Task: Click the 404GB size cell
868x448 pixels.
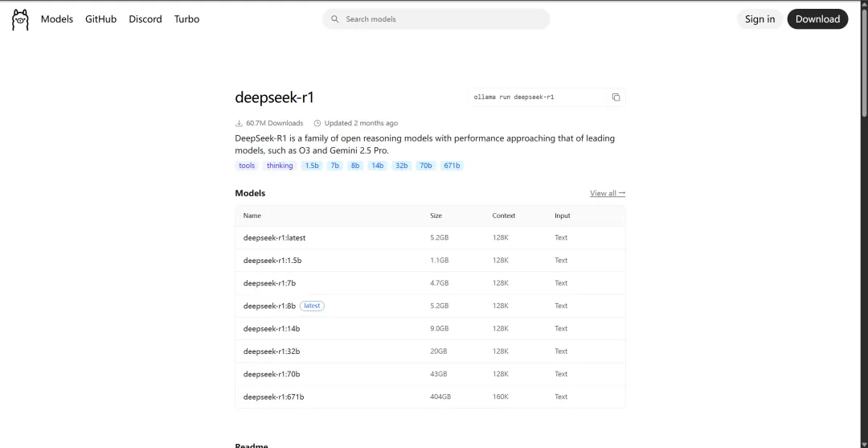Action: click(x=440, y=397)
